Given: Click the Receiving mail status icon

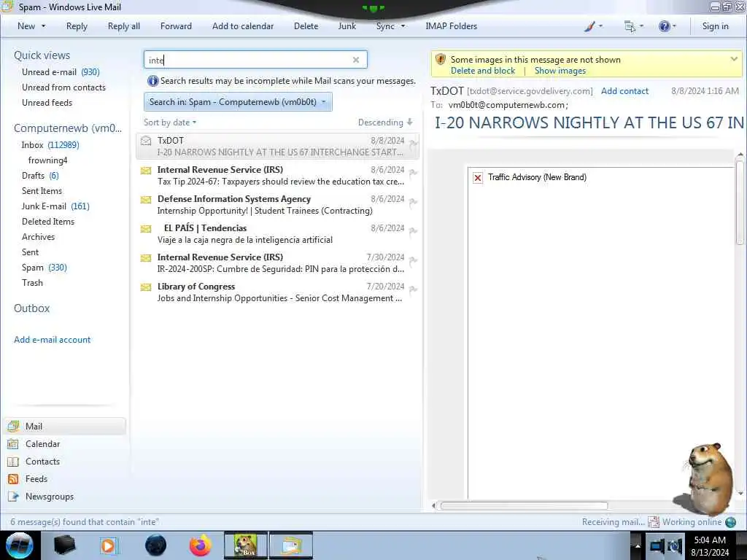Looking at the screenshot, I should (653, 522).
